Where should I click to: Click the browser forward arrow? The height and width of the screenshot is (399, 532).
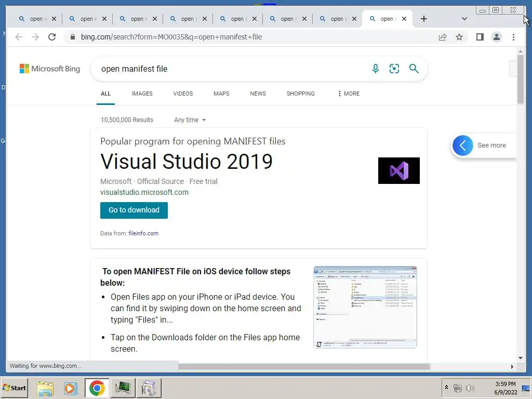point(35,37)
